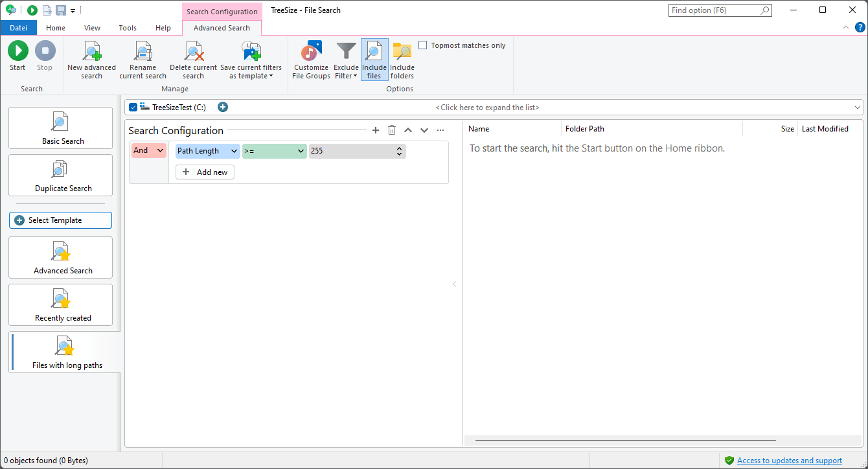Uncheck the TreeSizeTest (C:) drive

point(133,107)
